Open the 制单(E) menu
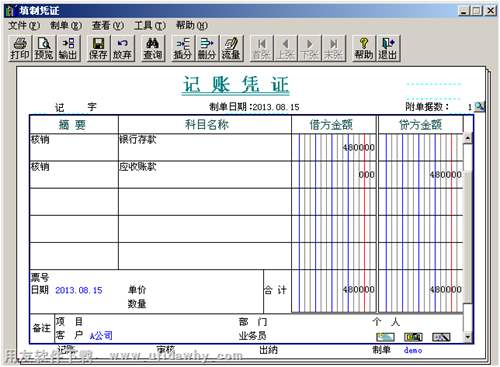Screen dimensions: 500x367 (x=66, y=25)
